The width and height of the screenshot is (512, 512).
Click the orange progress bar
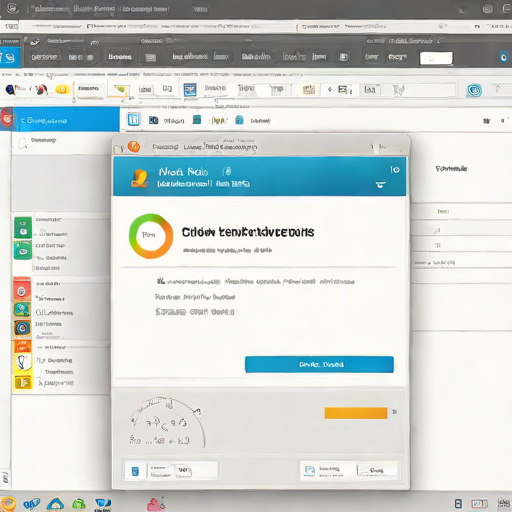tap(356, 413)
